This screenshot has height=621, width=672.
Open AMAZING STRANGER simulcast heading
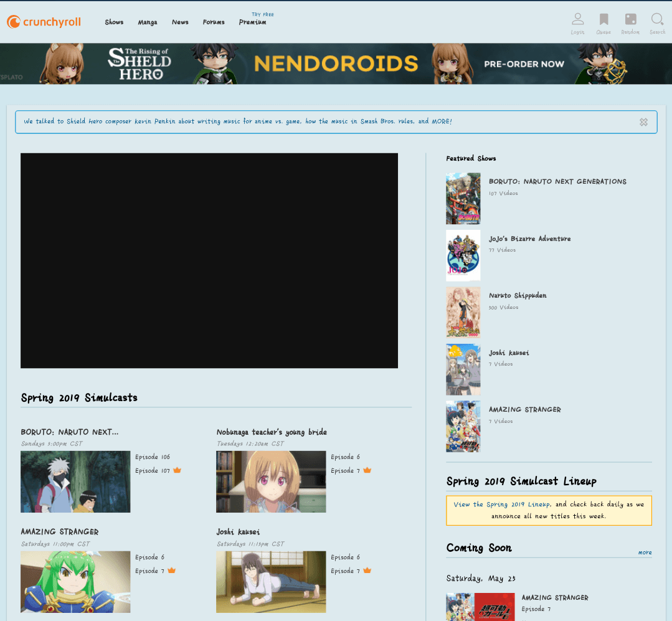point(60,532)
